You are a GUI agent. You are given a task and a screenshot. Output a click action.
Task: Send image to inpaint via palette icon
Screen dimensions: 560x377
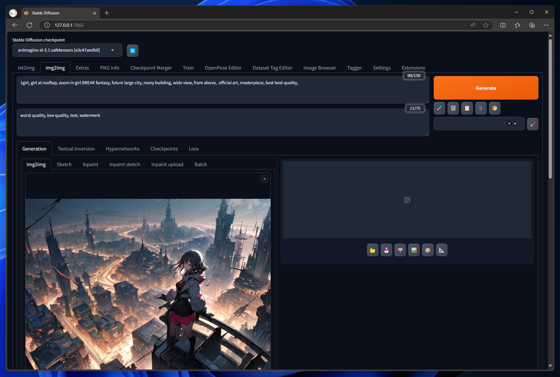click(428, 250)
